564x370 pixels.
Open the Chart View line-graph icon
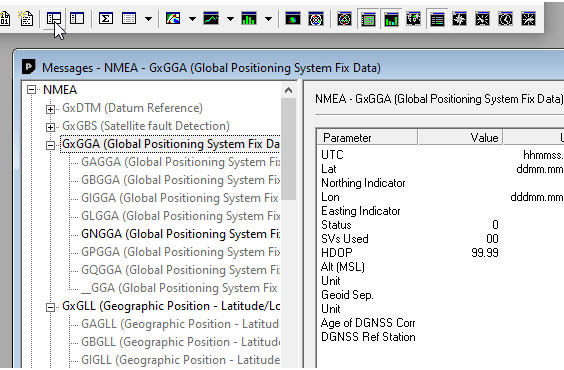211,19
